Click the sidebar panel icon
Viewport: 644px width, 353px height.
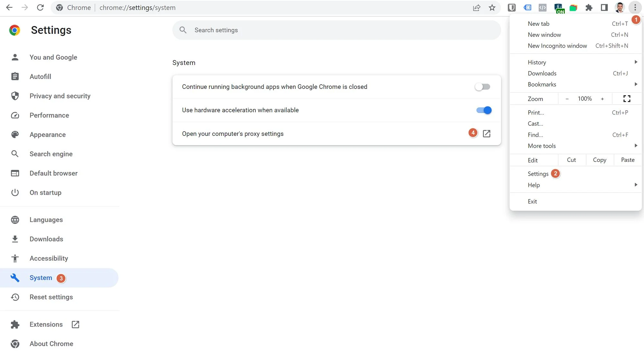pyautogui.click(x=604, y=7)
